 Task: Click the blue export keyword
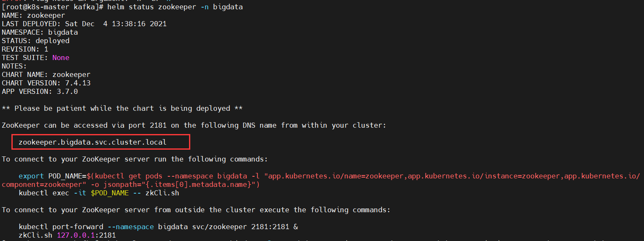tap(31, 176)
